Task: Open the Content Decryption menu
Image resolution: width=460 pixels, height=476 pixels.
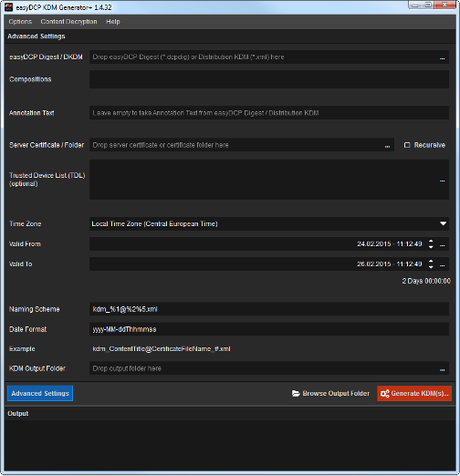Action: click(68, 22)
